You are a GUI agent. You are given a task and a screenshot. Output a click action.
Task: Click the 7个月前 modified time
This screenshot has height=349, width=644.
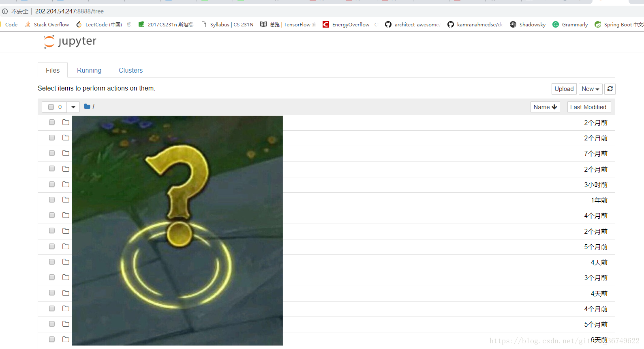(x=596, y=153)
